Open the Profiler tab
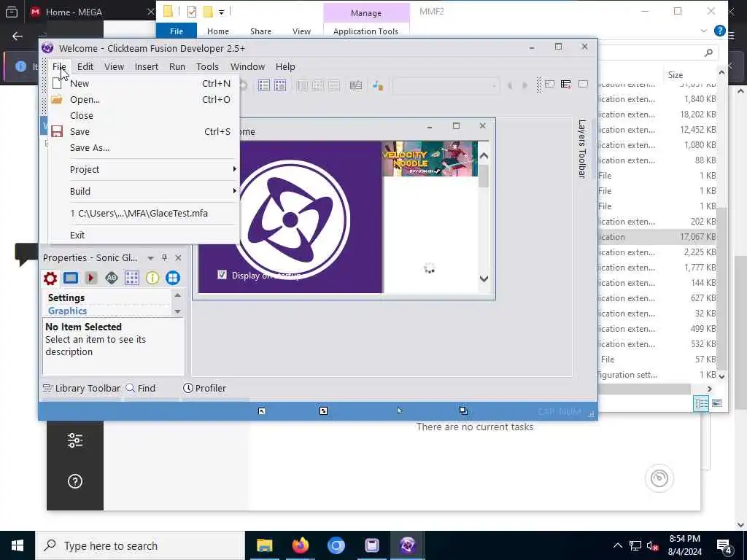The image size is (747, 560). 204,388
